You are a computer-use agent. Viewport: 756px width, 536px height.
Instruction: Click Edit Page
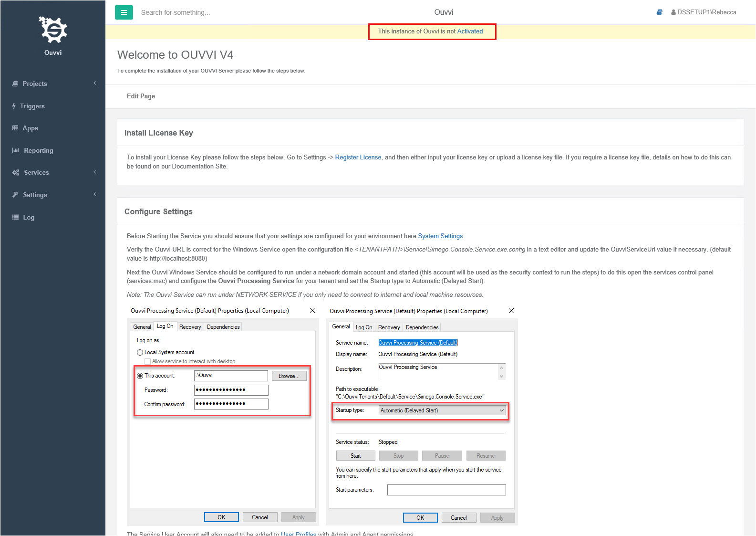coord(141,96)
